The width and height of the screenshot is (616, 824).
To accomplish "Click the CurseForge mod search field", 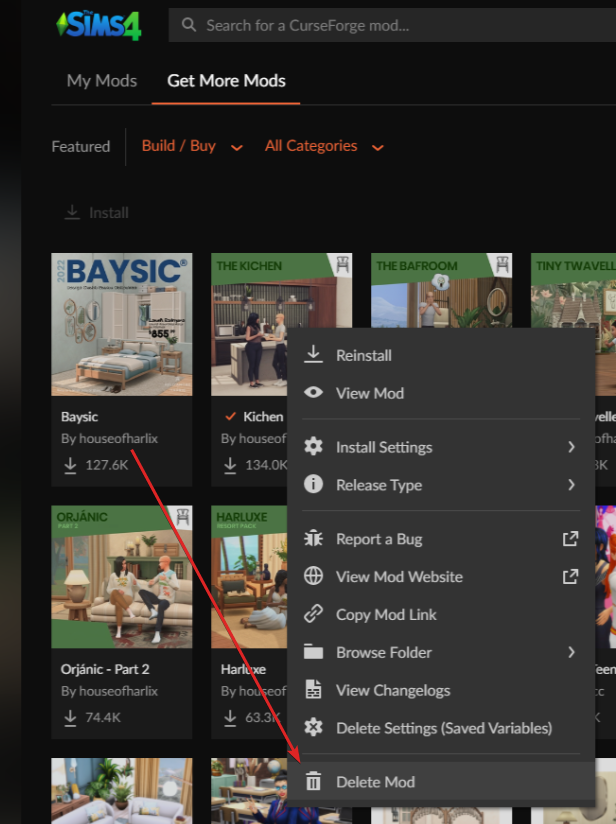I will pyautogui.click(x=390, y=25).
